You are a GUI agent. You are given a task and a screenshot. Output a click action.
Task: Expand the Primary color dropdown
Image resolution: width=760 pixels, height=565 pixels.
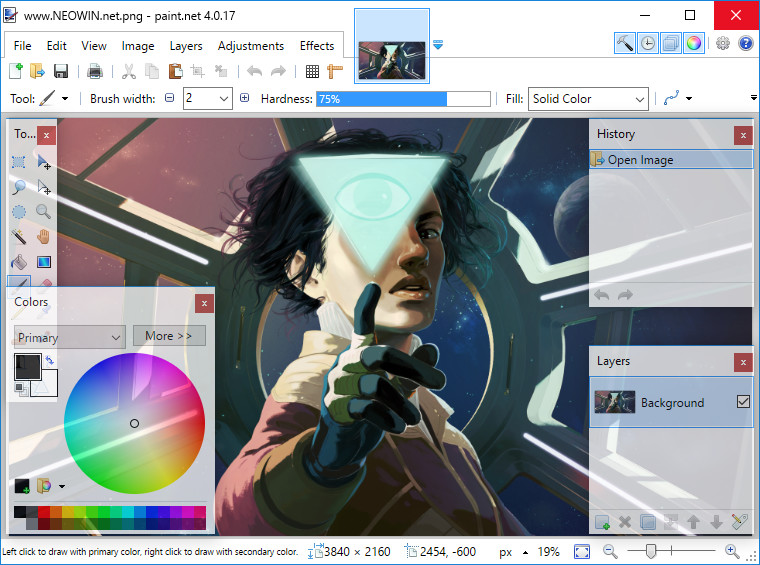click(69, 337)
